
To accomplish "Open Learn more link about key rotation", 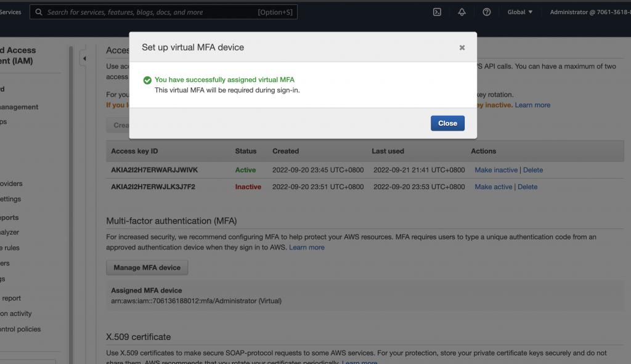I will pyautogui.click(x=532, y=105).
